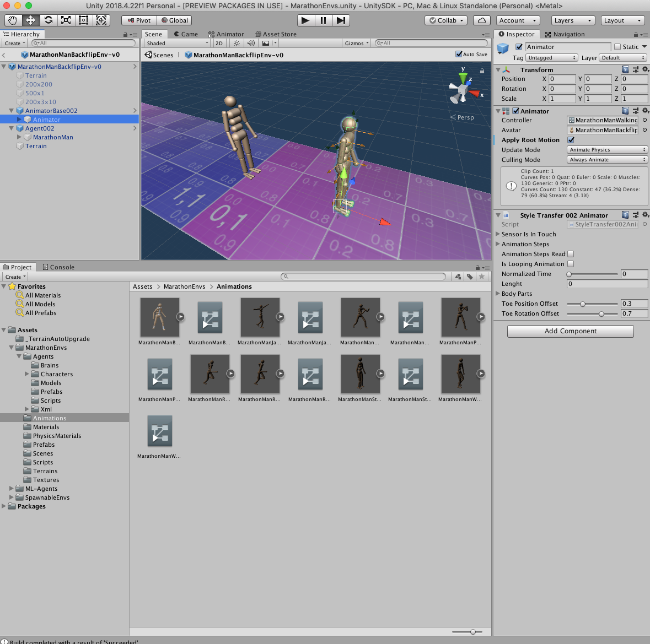650x644 pixels.
Task: Open the Layout dropdown in the toolbar
Action: [622, 20]
